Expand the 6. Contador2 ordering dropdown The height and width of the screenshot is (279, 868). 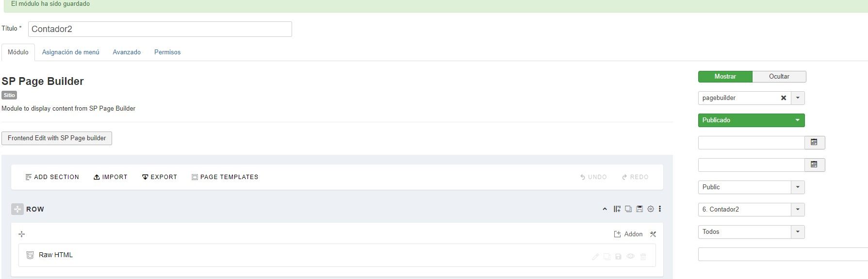pos(752,210)
